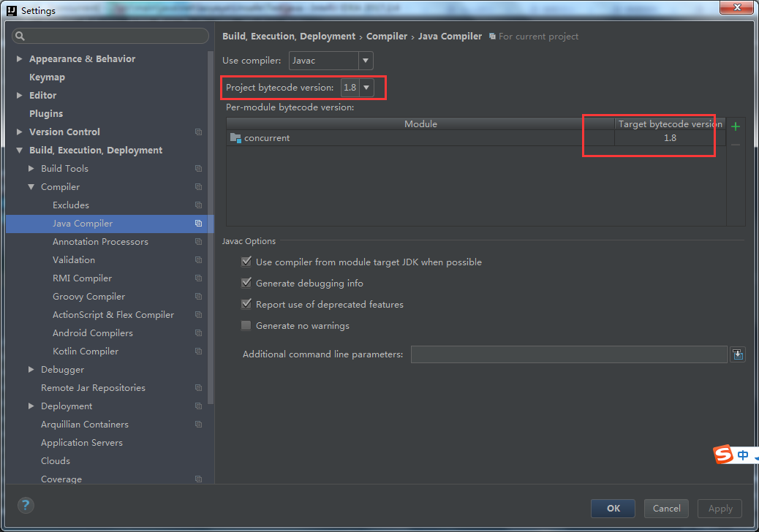Image resolution: width=759 pixels, height=532 pixels.
Task: Click the minus remove module icon
Action: [736, 145]
